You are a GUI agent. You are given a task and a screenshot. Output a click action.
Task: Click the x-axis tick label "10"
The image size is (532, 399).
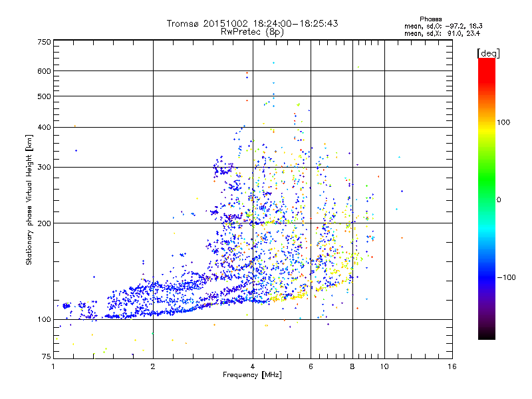[x=384, y=366]
